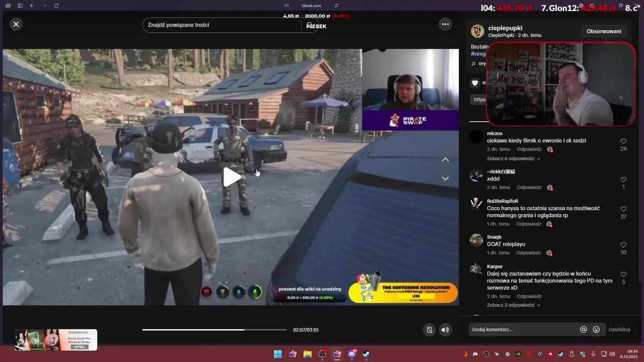Click the Opublikuj post button
Viewport: 644px width, 362px height.
click(x=619, y=330)
